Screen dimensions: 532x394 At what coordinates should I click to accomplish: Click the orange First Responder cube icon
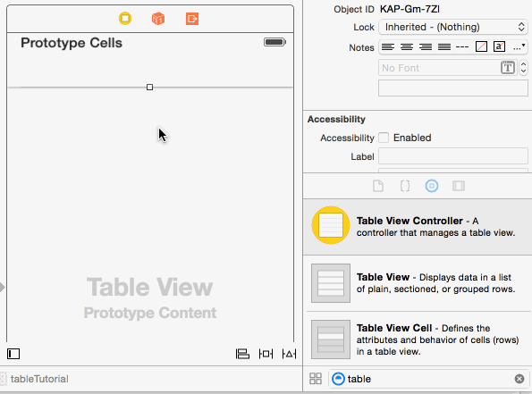coord(158,19)
